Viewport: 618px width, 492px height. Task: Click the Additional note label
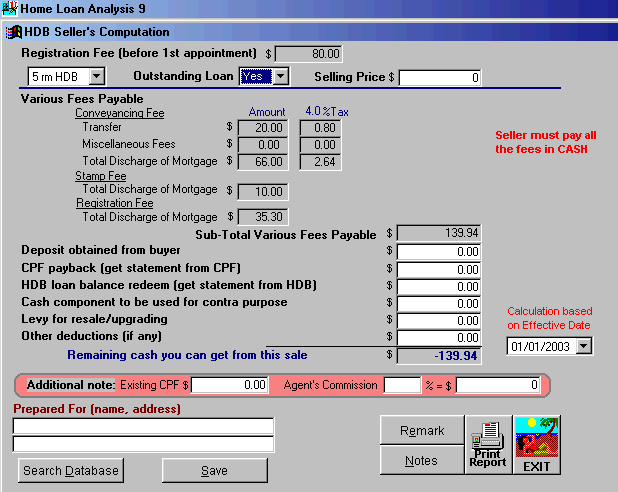[x=71, y=385]
